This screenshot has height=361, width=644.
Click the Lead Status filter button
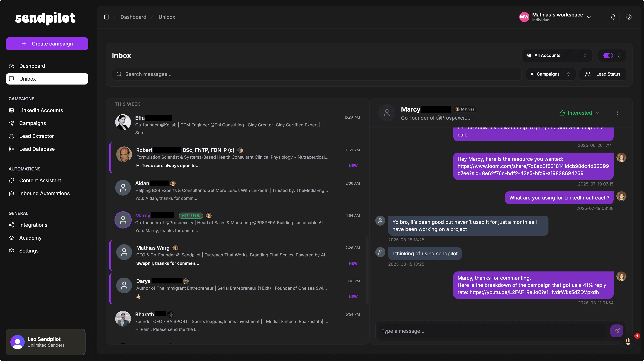click(602, 74)
